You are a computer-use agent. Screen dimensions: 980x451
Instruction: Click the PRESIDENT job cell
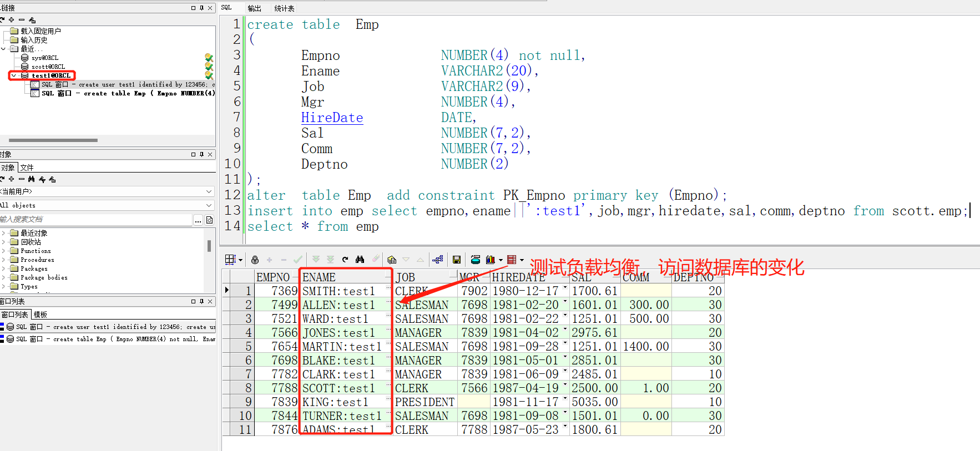pos(425,402)
